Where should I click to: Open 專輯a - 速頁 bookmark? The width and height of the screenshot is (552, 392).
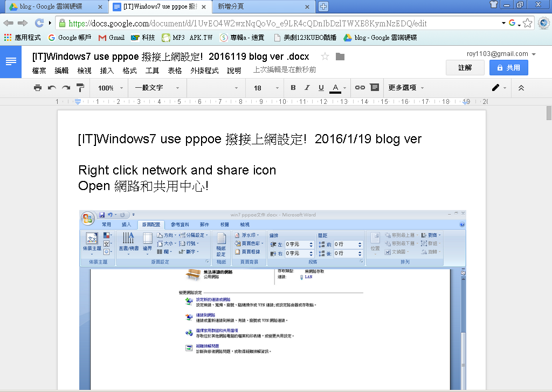tap(242, 37)
